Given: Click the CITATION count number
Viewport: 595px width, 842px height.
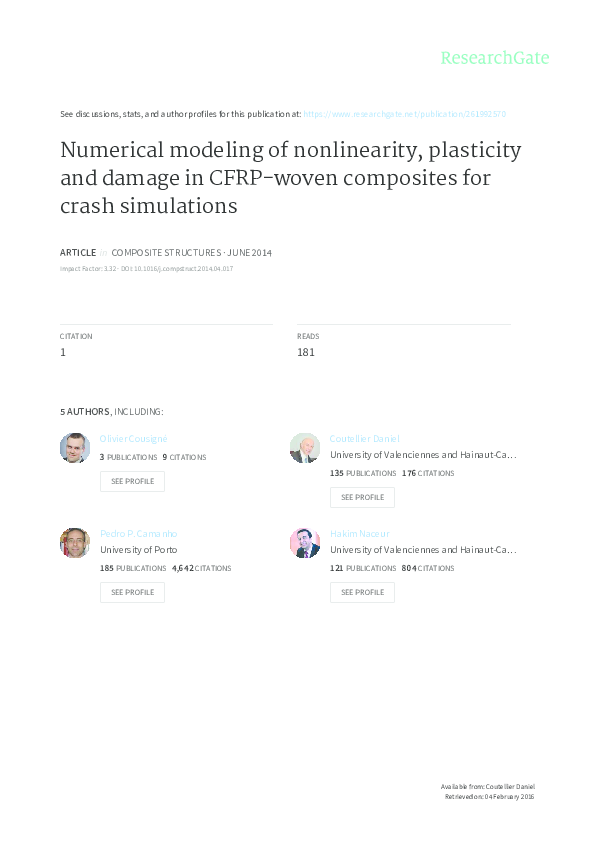Looking at the screenshot, I should click(63, 352).
